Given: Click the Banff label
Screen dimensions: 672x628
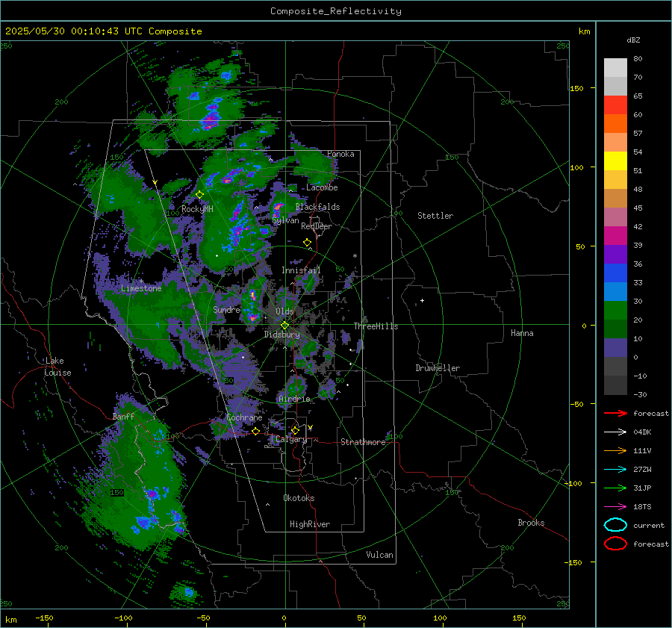Looking at the screenshot, I should pyautogui.click(x=123, y=417).
